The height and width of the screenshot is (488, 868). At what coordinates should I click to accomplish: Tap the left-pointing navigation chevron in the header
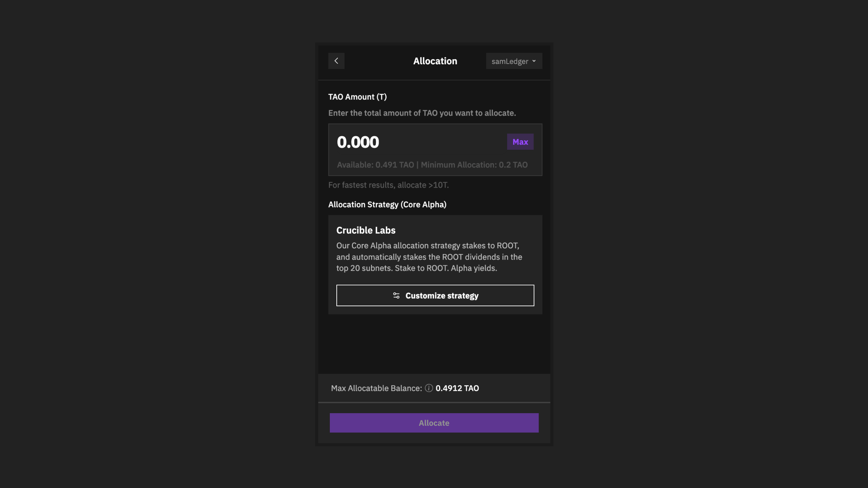[336, 61]
